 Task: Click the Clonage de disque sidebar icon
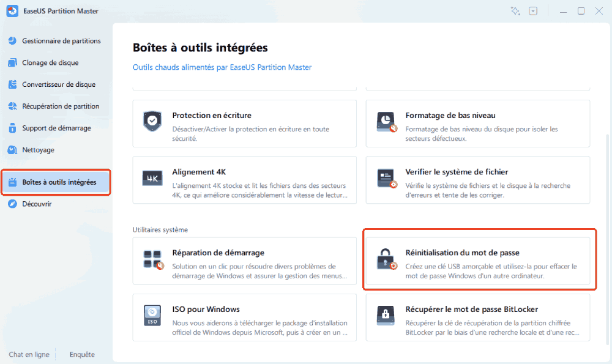[12, 62]
